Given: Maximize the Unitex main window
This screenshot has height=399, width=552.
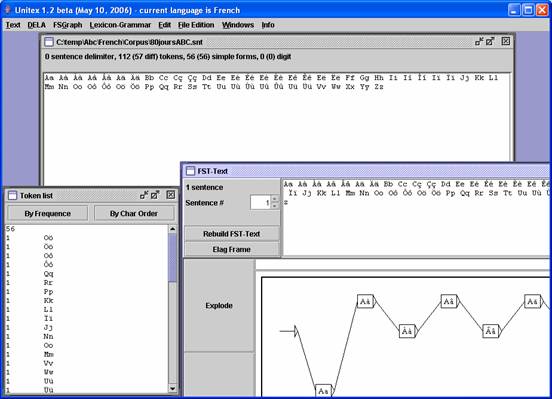Looking at the screenshot, I should pos(528,10).
